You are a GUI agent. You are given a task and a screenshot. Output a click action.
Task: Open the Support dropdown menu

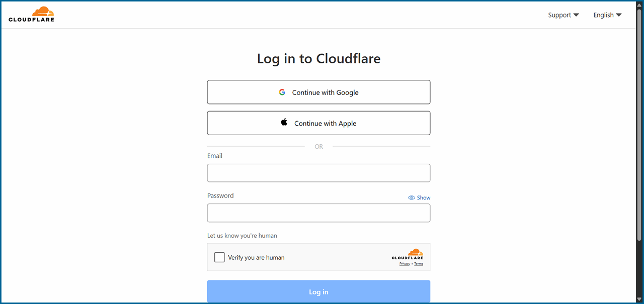(x=563, y=15)
